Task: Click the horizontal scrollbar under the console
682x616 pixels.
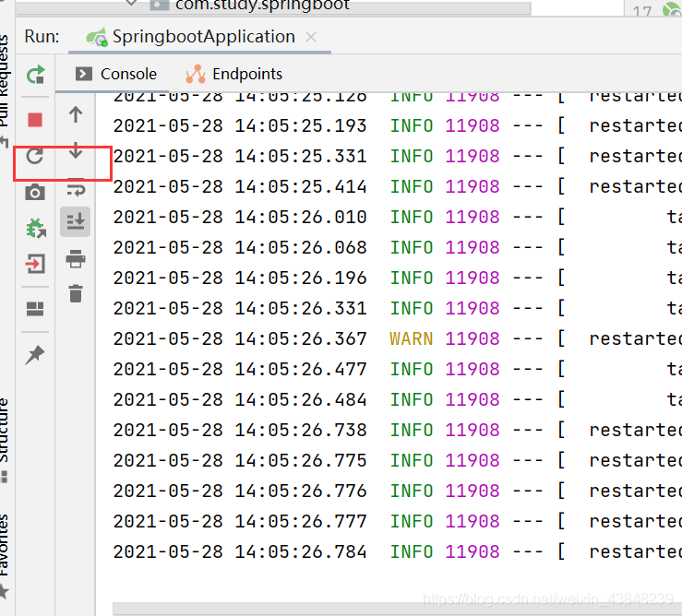Action: point(397,609)
